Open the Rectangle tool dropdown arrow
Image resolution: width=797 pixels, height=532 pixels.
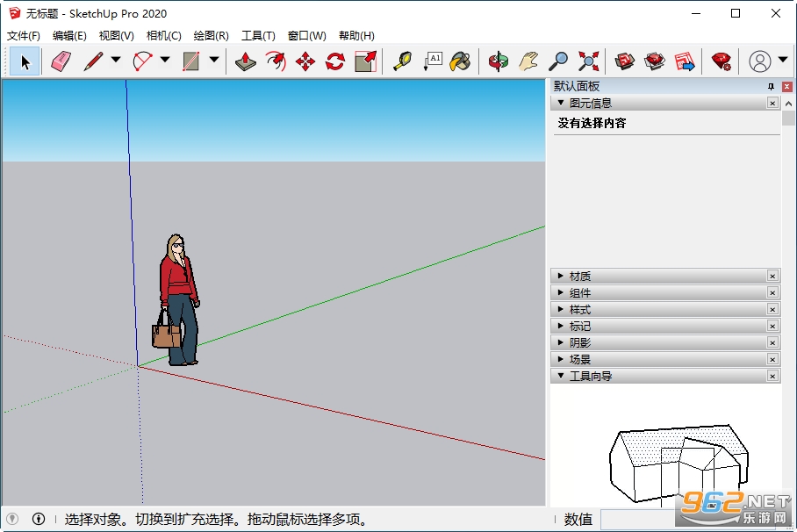tap(214, 60)
